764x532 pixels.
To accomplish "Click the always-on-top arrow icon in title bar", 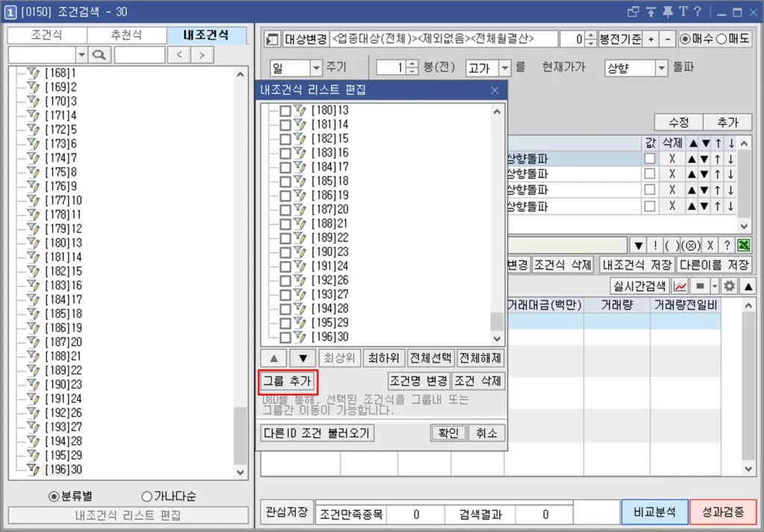I will [x=651, y=12].
